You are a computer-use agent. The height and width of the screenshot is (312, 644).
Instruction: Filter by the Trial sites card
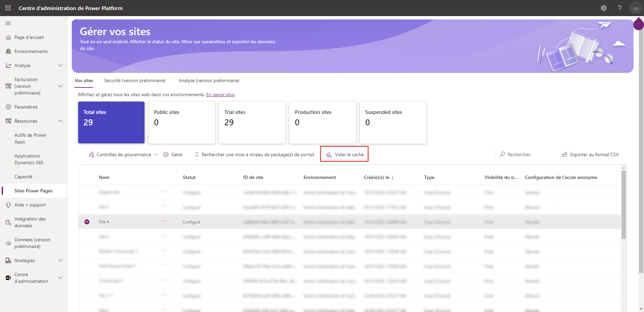252,122
